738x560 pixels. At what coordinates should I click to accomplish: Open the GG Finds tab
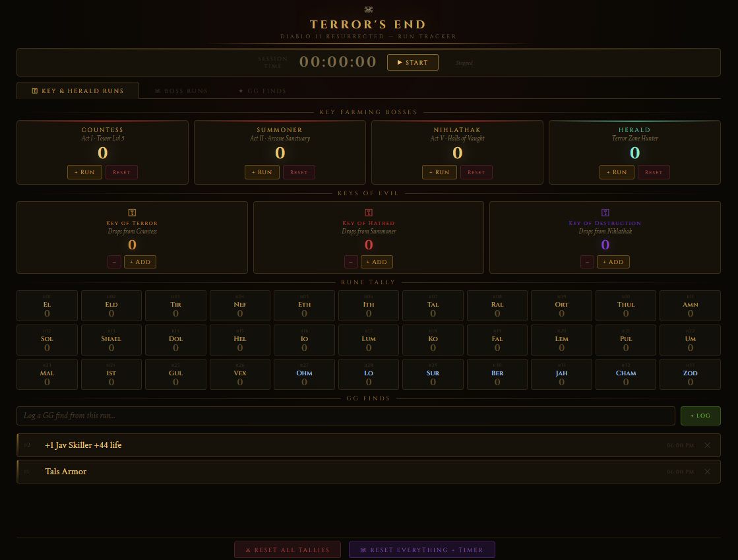(262, 91)
